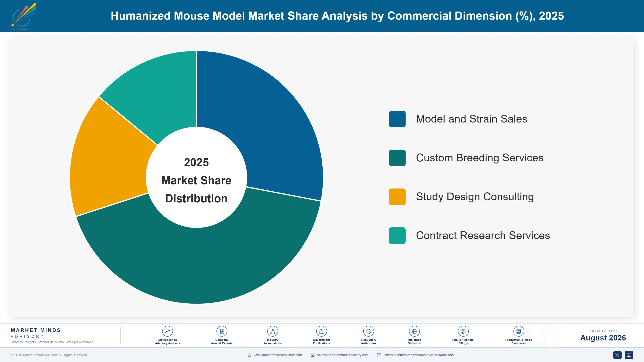The image size is (644, 362).
Task: Click the Model and Strain Sales blue swatch
Action: 397,119
